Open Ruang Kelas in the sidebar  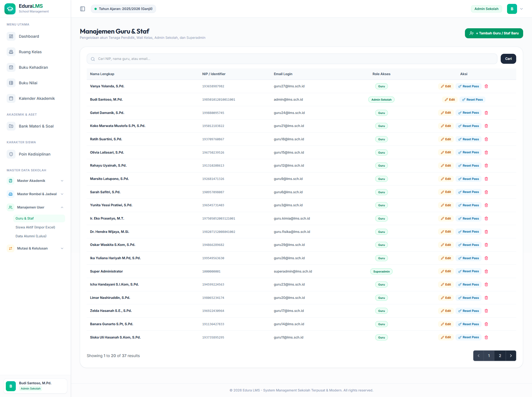35,52
